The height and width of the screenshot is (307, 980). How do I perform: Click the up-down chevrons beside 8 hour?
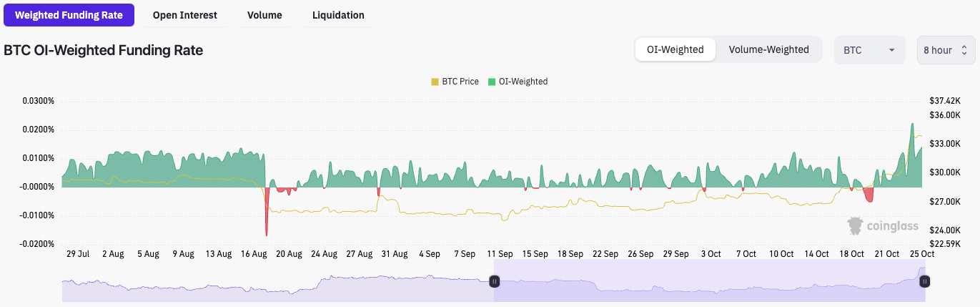[964, 50]
